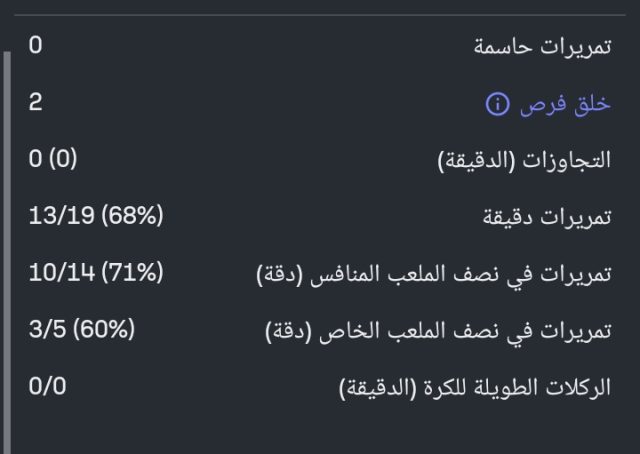Select the التجاوزات (الدقيقة) label

click(x=525, y=161)
